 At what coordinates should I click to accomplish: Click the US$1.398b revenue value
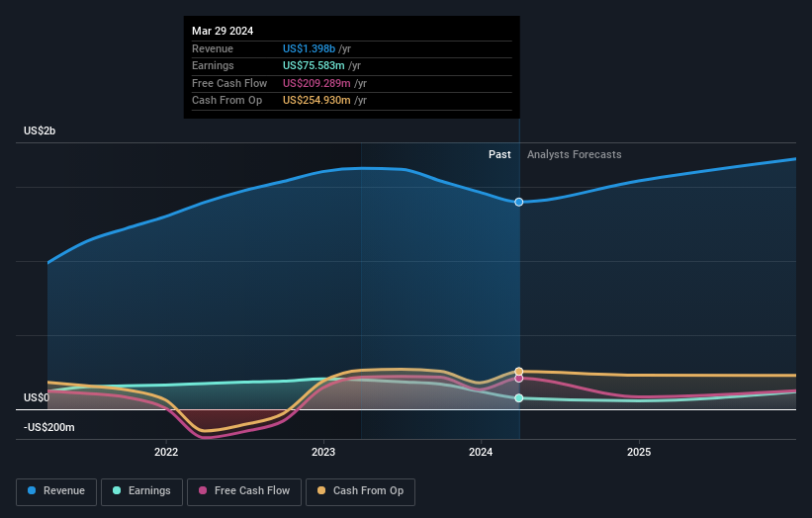pos(309,48)
